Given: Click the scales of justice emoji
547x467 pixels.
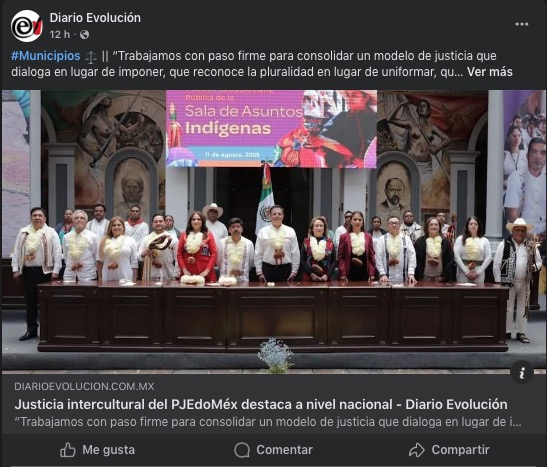Looking at the screenshot, I should pos(91,57).
